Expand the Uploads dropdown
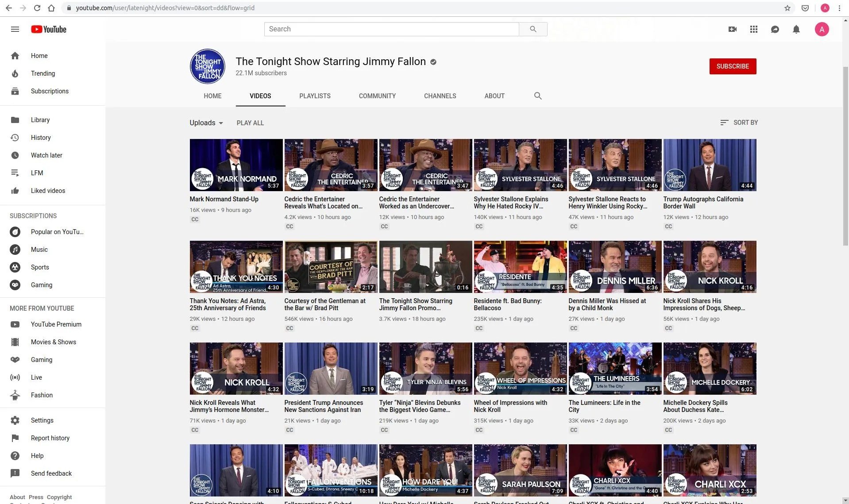The width and height of the screenshot is (849, 504). tap(206, 123)
